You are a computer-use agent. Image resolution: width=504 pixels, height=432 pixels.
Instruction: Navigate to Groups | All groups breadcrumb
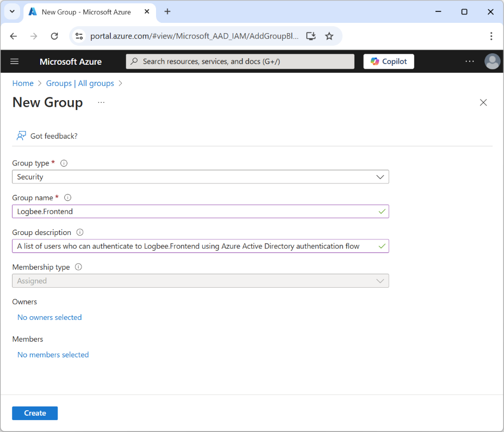tap(80, 83)
